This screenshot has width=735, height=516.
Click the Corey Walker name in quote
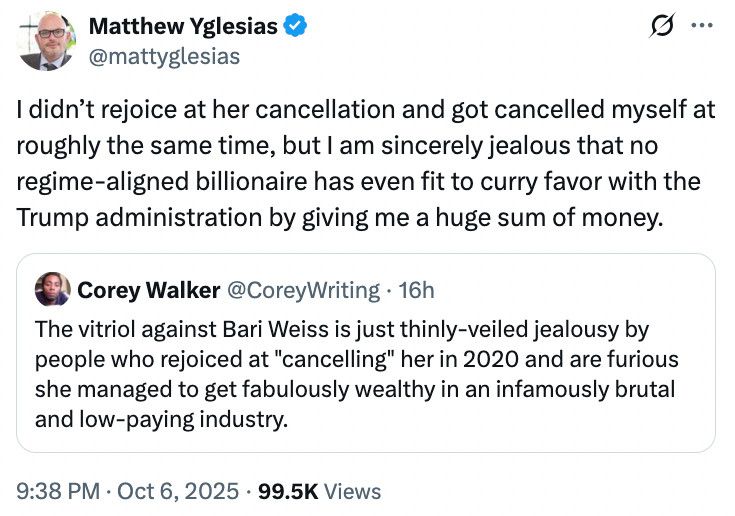pos(148,290)
